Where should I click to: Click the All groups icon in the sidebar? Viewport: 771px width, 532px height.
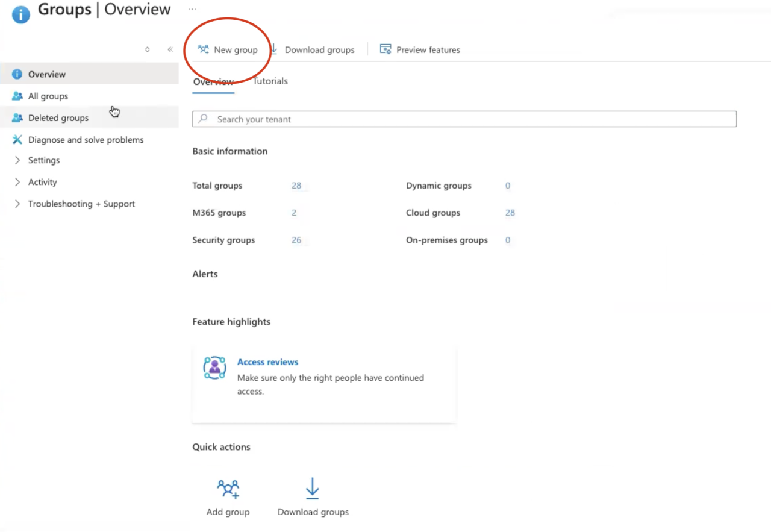point(17,96)
